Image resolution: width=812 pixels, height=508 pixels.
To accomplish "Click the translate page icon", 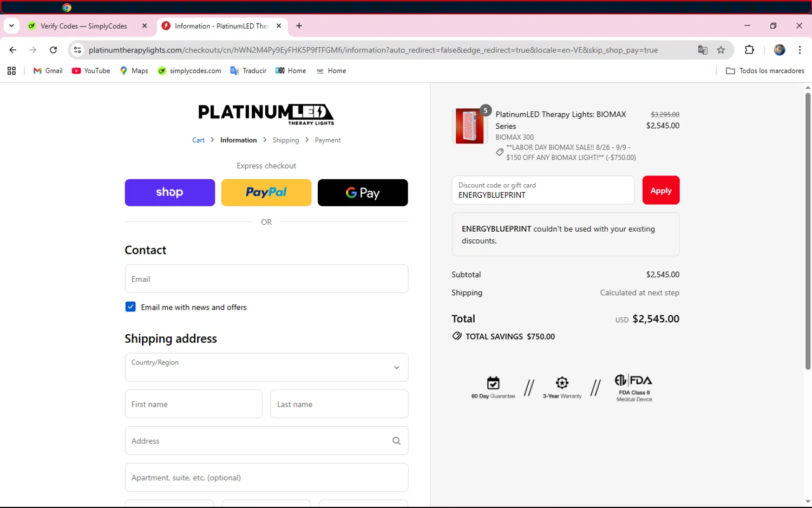I will 703,50.
